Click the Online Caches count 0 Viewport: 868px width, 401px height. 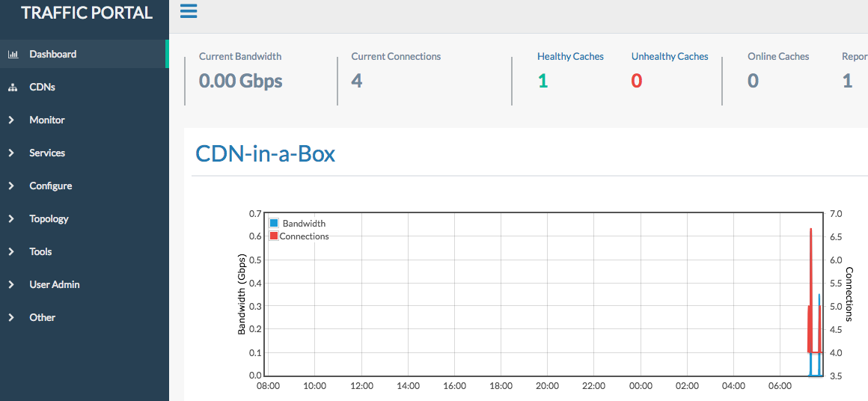click(753, 82)
